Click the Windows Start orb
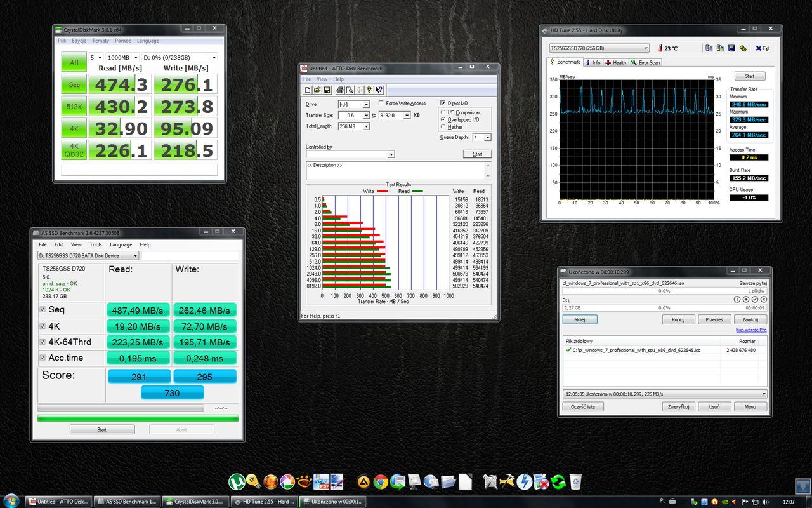 (x=11, y=501)
